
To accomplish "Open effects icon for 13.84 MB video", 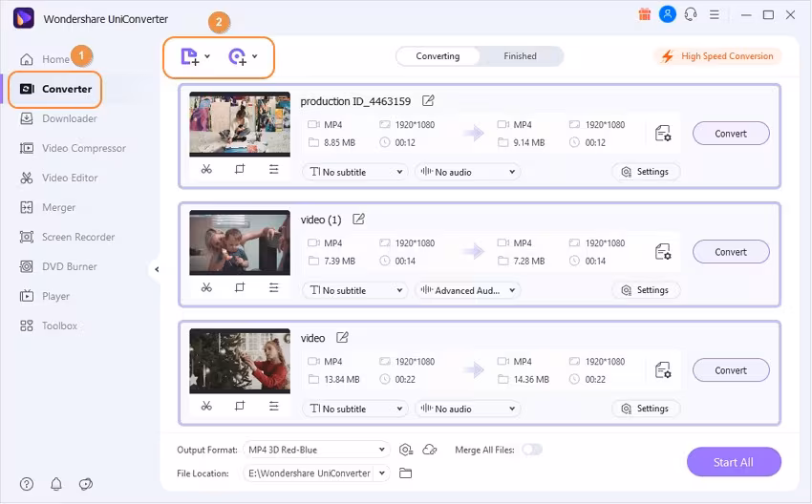I will (x=273, y=406).
